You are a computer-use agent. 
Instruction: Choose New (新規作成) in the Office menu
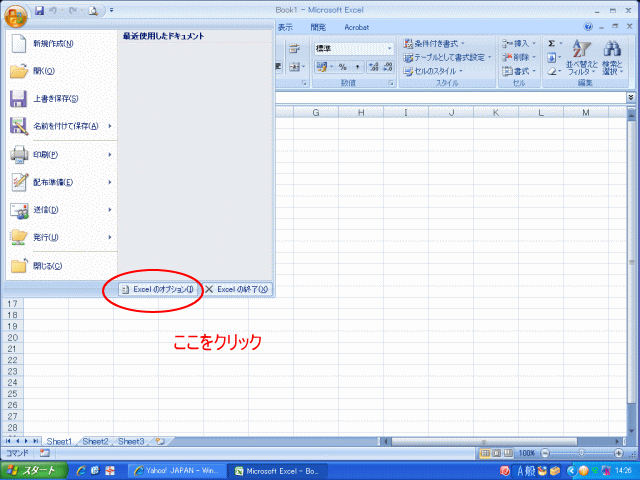tap(61, 43)
